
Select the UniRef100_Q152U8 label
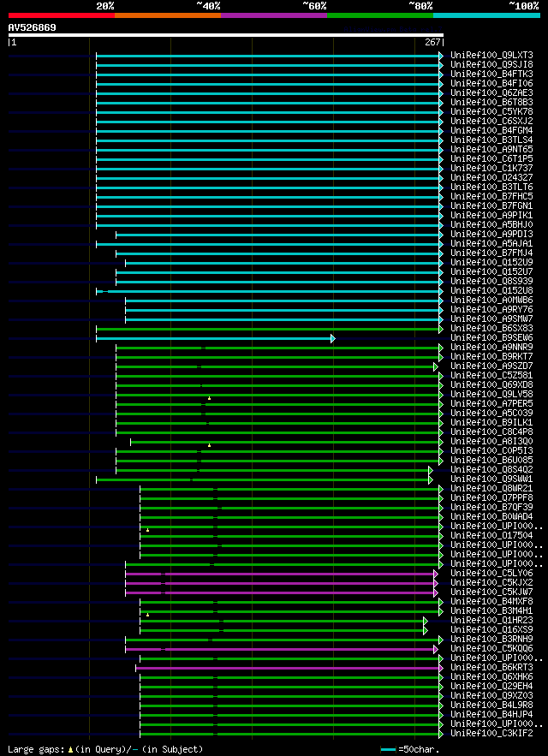[491, 291]
